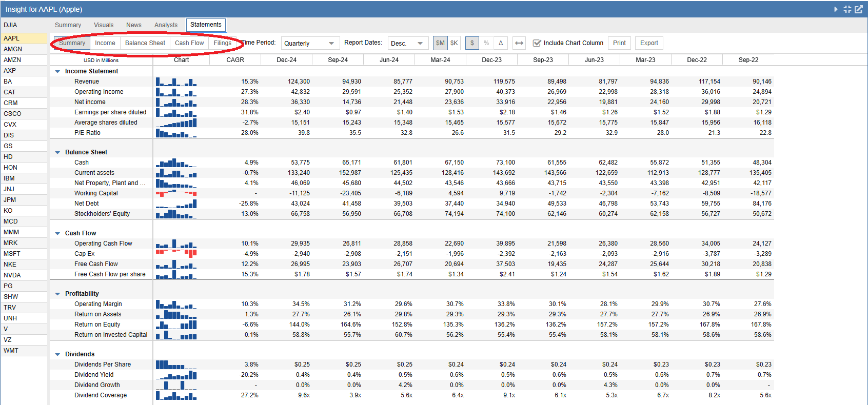Image resolution: width=868 pixels, height=405 pixels.
Task: Click the Free Cash Flow per share label
Action: pos(110,274)
